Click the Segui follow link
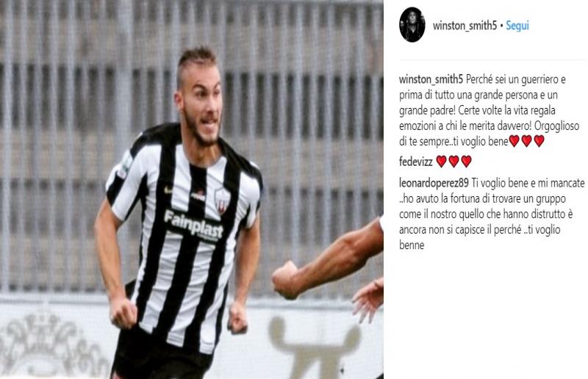This screenshot has height=379, width=588. click(517, 26)
